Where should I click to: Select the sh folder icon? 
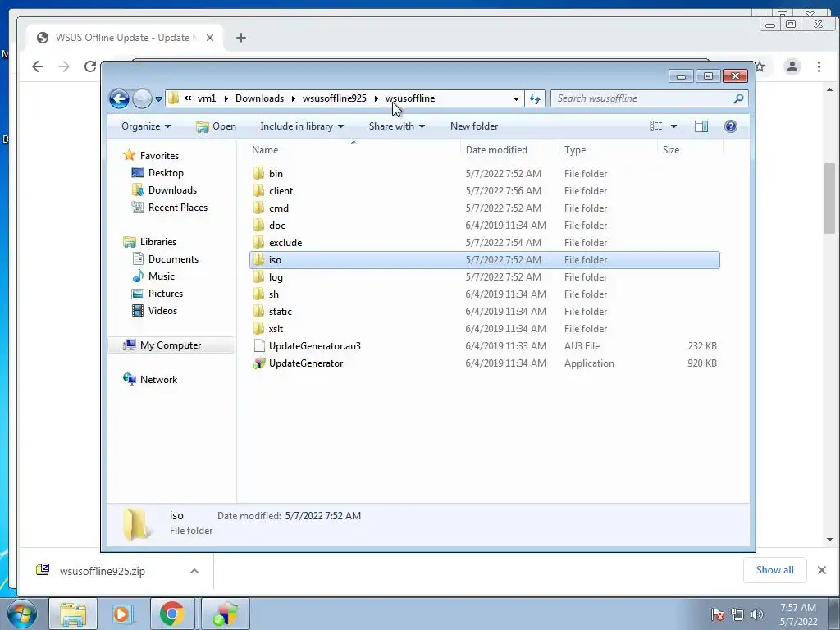(258, 294)
